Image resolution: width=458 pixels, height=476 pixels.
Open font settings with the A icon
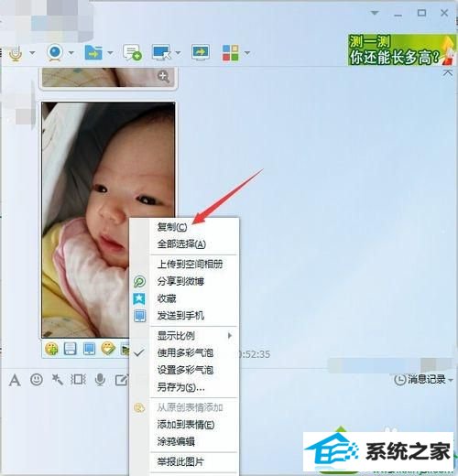tap(15, 380)
